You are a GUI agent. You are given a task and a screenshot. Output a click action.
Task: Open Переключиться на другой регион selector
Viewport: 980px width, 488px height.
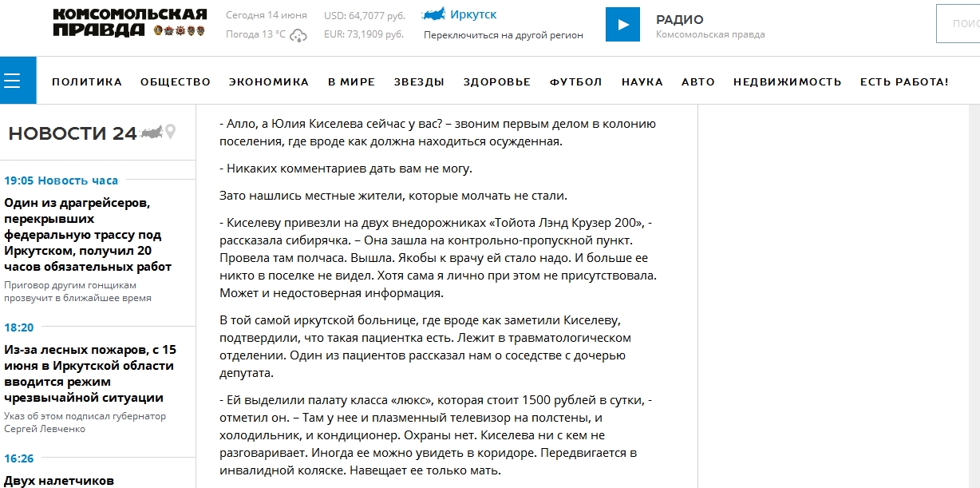pos(503,35)
